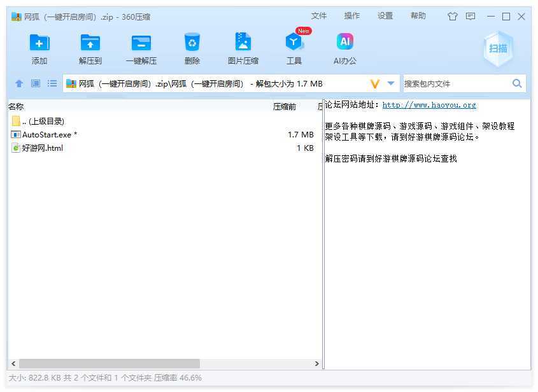Click the horizontal scrollbar right arrow
Viewport: 538px width, 392px height.
coord(317,364)
